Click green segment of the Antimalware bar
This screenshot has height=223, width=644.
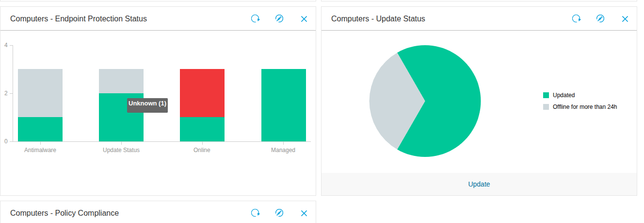coord(40,129)
